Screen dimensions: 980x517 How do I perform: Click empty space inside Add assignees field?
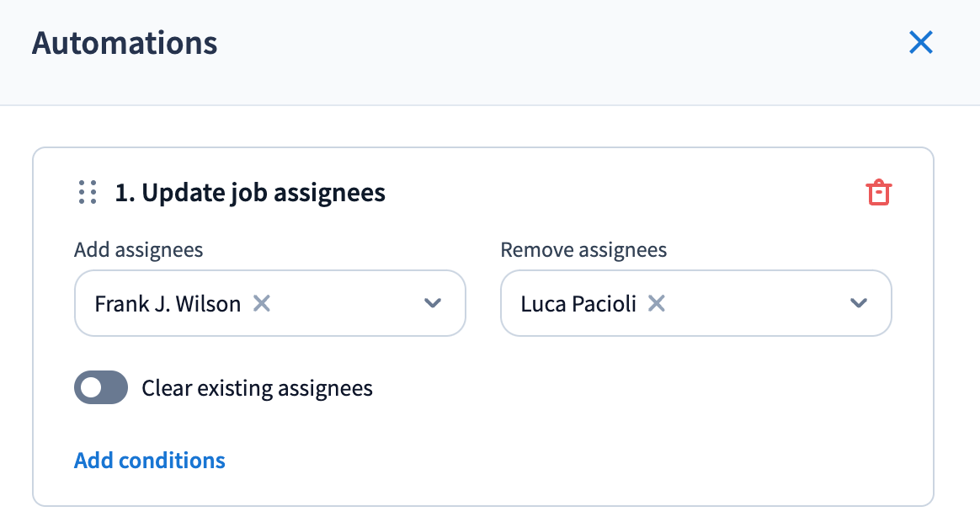pos(345,303)
